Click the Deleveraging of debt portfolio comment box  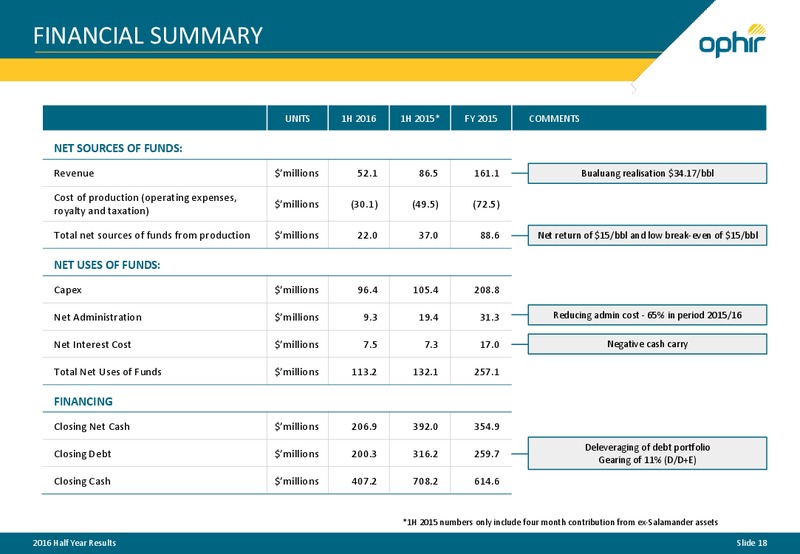pyautogui.click(x=647, y=453)
